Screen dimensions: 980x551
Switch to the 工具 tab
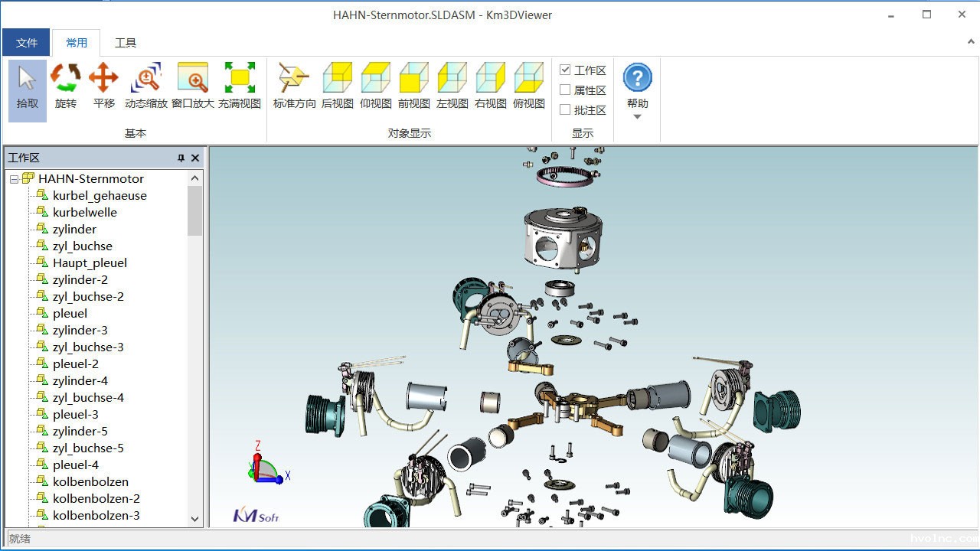[126, 43]
